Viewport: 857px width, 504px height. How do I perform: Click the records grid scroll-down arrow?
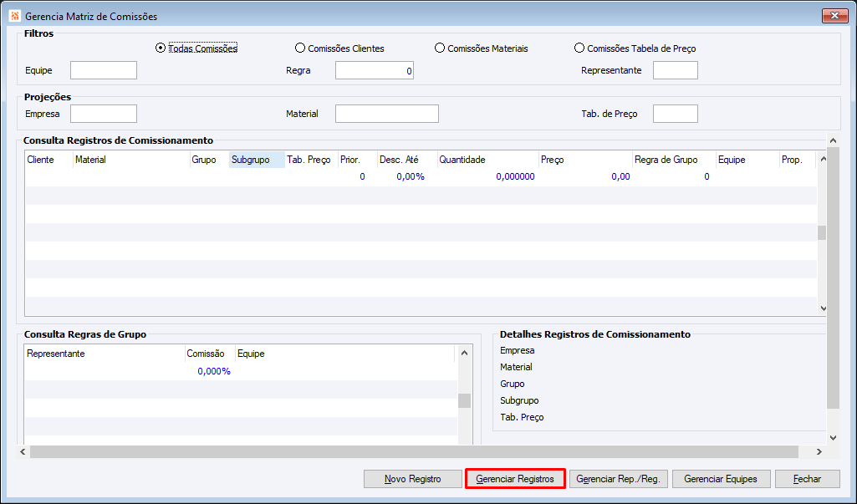pos(823,308)
